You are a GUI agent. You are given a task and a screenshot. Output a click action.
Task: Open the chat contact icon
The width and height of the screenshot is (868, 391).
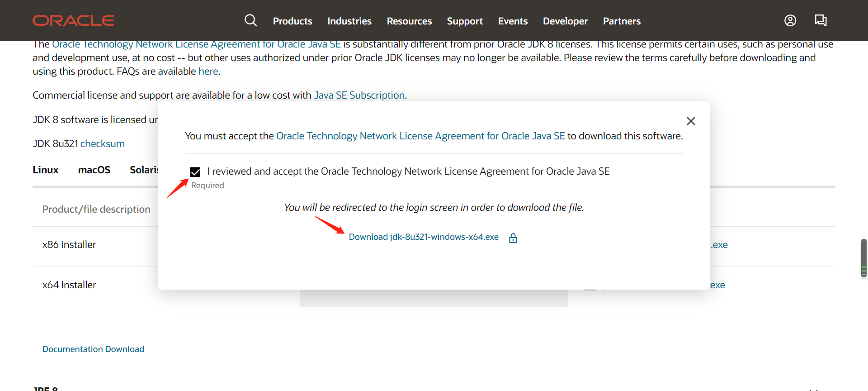[821, 20]
